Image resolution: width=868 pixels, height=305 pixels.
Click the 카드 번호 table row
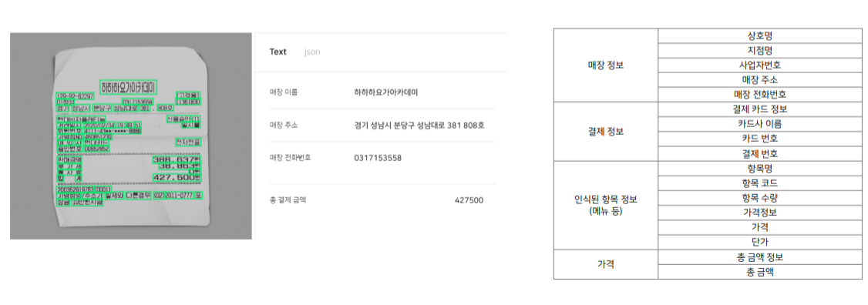coord(759,139)
